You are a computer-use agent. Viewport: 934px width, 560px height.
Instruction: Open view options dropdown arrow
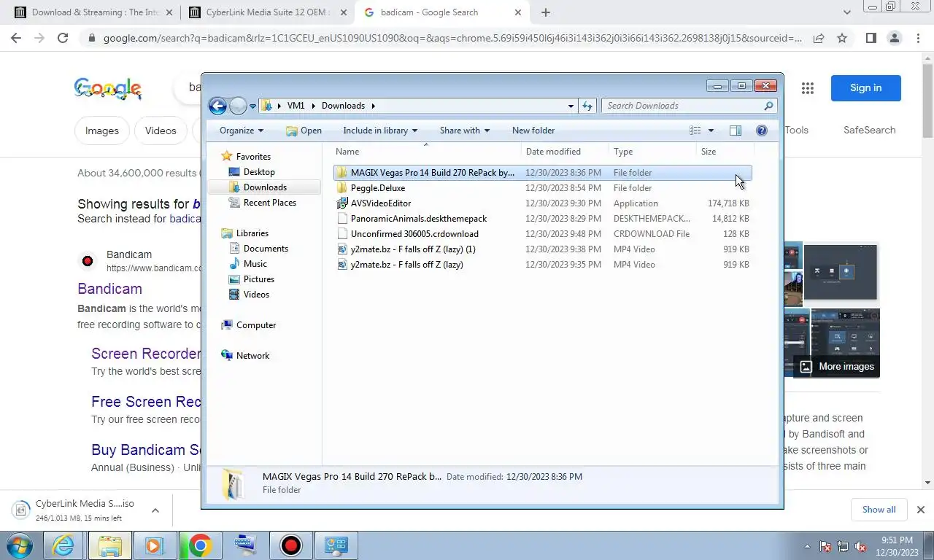(711, 131)
